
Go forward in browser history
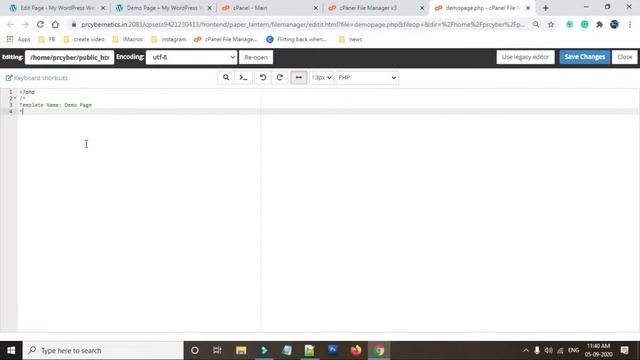tap(25, 24)
